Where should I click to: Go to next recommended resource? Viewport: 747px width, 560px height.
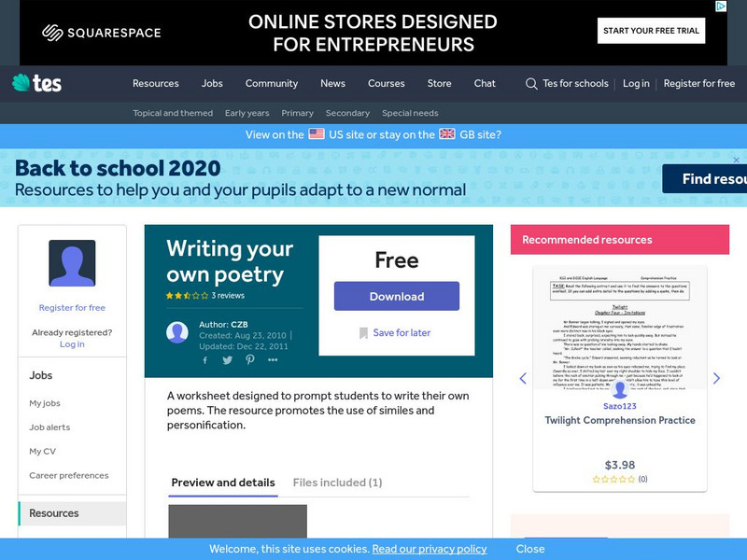pos(716,378)
